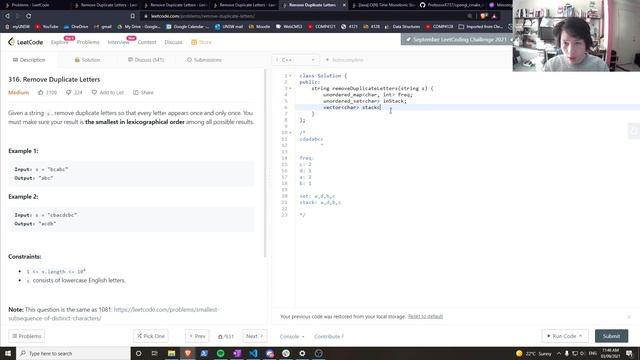Switch to the Solution tab
Image resolution: width=640 pixels, height=360 pixels.
[x=87, y=60]
